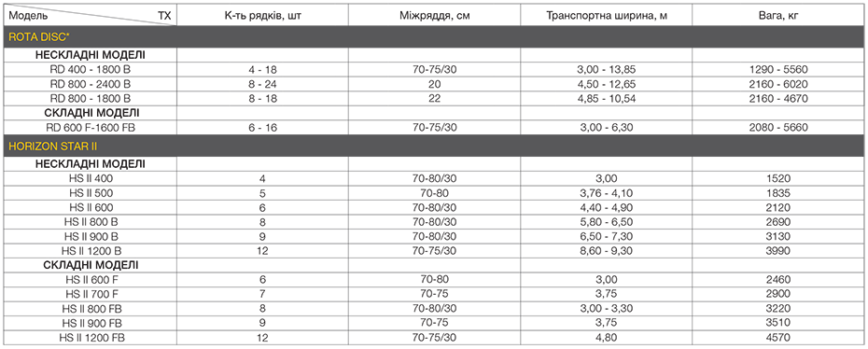This screenshot has width=868, height=349.
Task: Select the weight value 1290 - 5560
Action: click(779, 70)
